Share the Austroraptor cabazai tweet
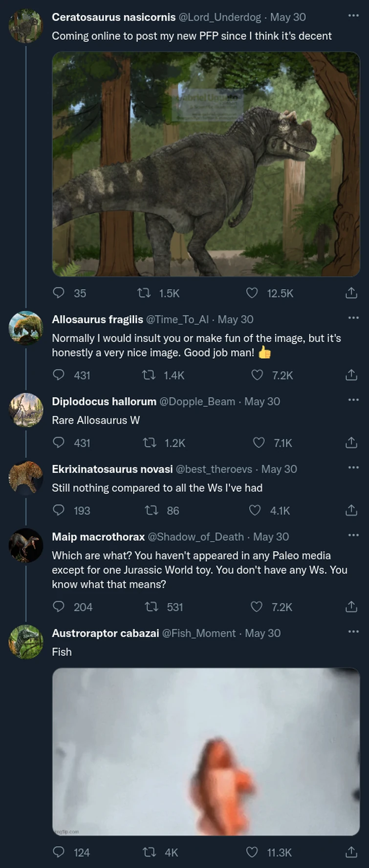 click(x=351, y=852)
